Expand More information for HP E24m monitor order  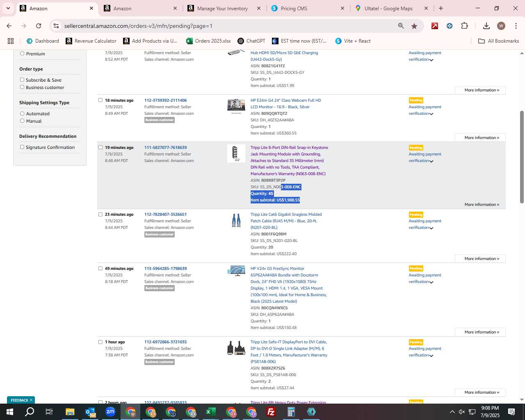[480, 137]
